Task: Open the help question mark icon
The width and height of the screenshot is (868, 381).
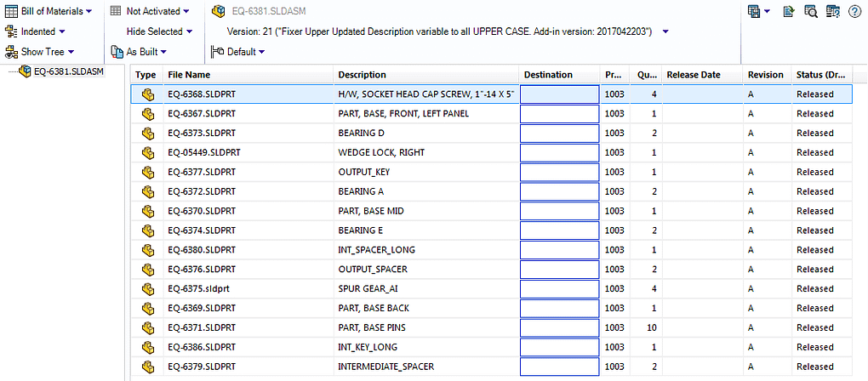Action: (x=854, y=11)
